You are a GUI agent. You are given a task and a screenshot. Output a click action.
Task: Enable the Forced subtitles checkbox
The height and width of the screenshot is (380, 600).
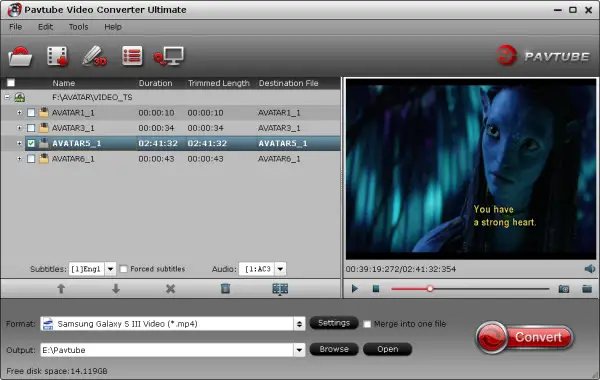[124, 269]
